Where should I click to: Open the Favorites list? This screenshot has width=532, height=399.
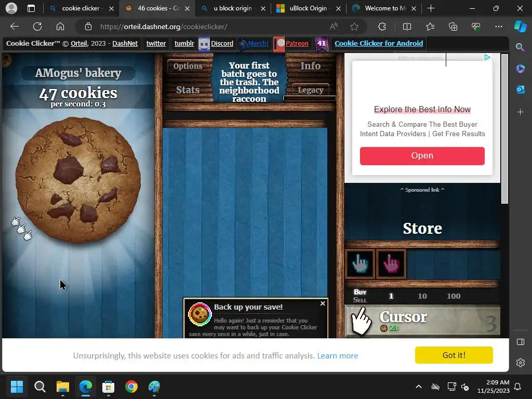(430, 26)
